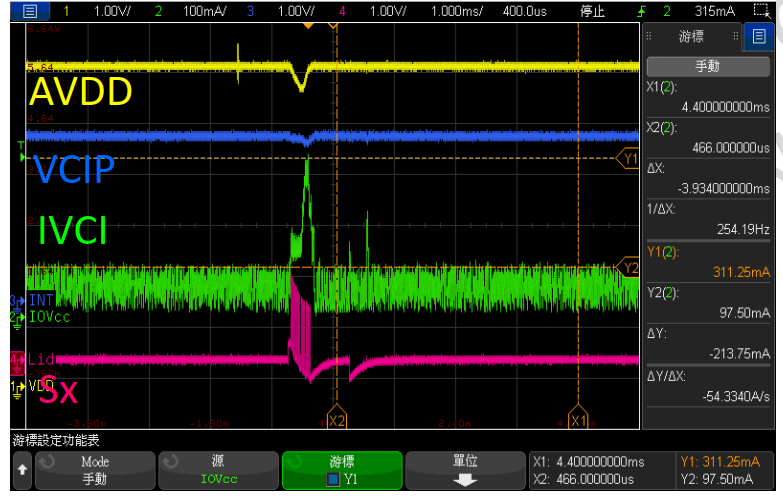Select ΔY/ΔX value -54.3340A/s
The width and height of the screenshot is (783, 498).
(736, 397)
